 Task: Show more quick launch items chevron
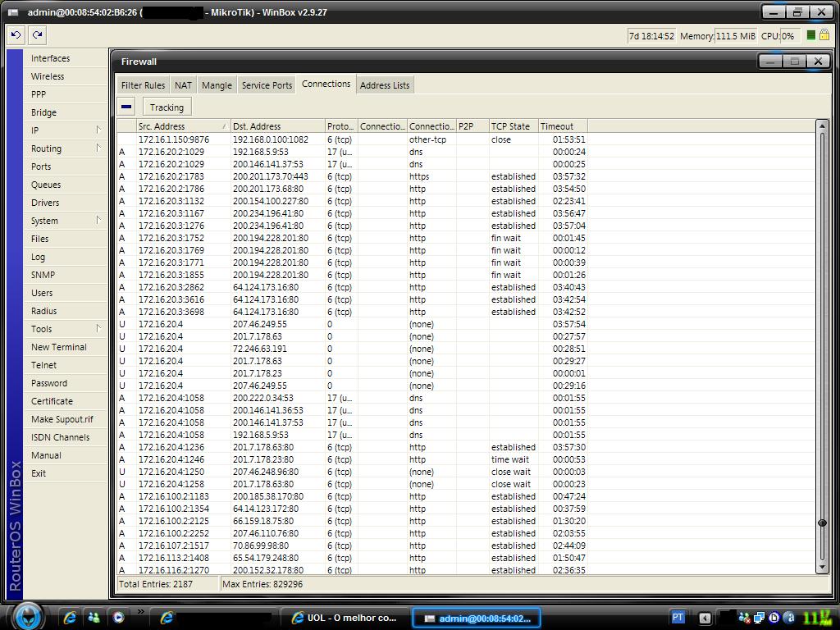click(141, 611)
